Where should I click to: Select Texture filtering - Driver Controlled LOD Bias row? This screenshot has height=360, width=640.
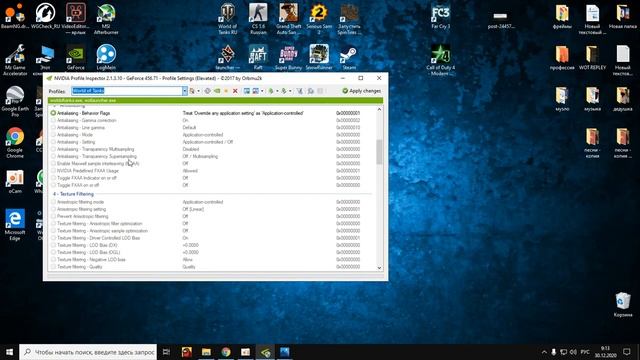(x=211, y=238)
